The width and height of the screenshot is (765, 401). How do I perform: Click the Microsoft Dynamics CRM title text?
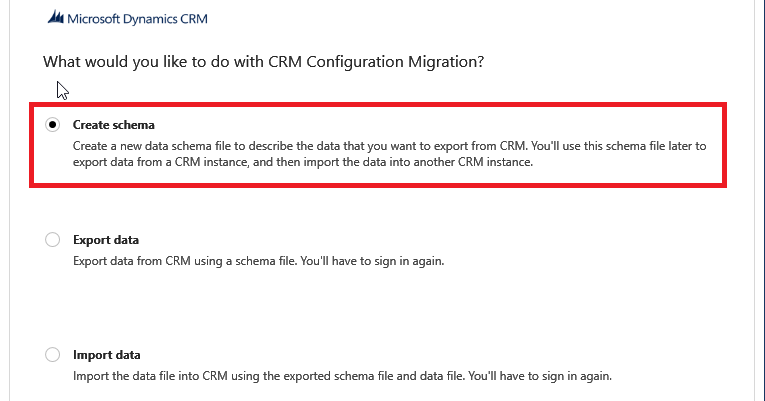pos(138,19)
